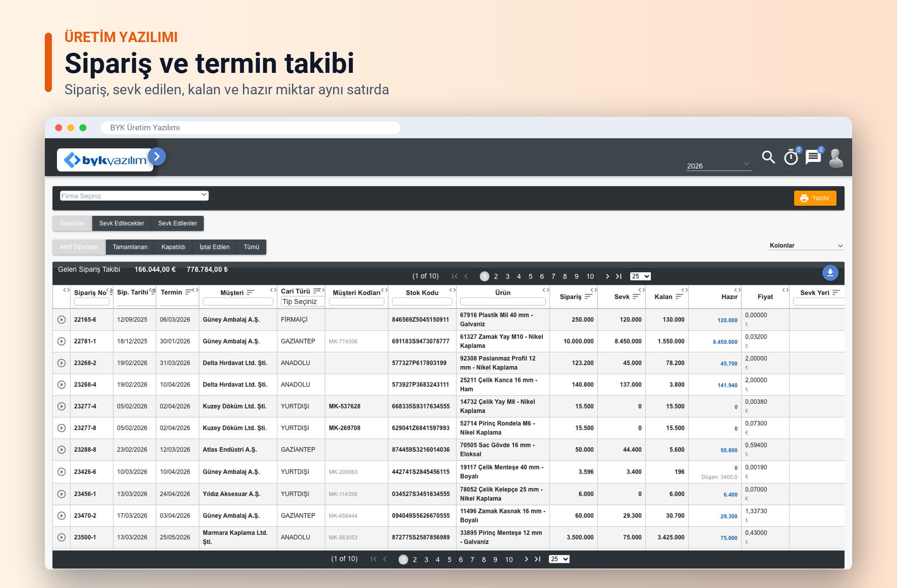Expand row for order 23268-2
The width and height of the screenshot is (897, 588).
coord(61,363)
